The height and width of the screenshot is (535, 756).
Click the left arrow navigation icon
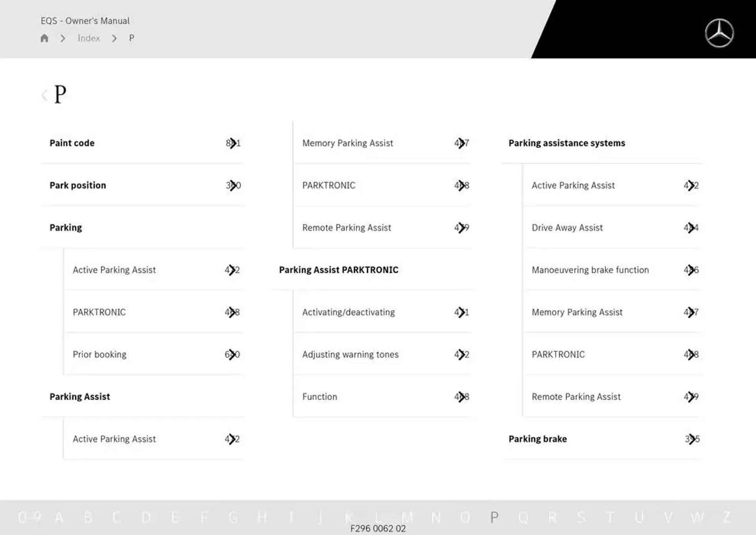pos(44,94)
